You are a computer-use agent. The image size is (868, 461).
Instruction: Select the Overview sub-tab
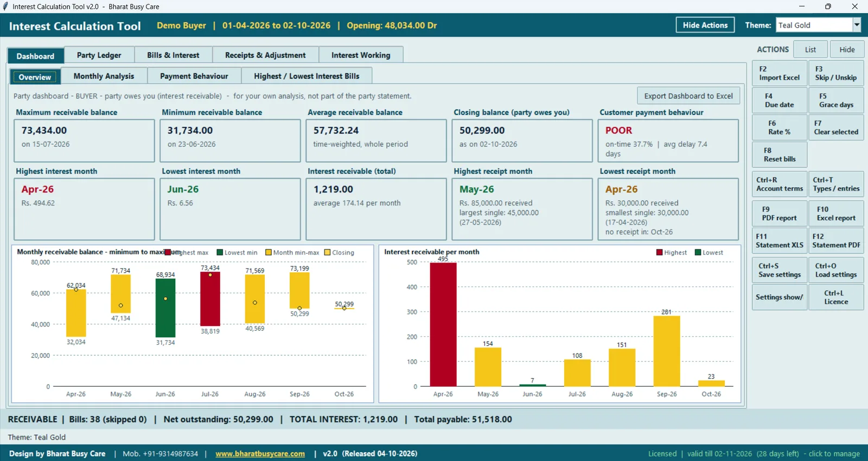[35, 77]
